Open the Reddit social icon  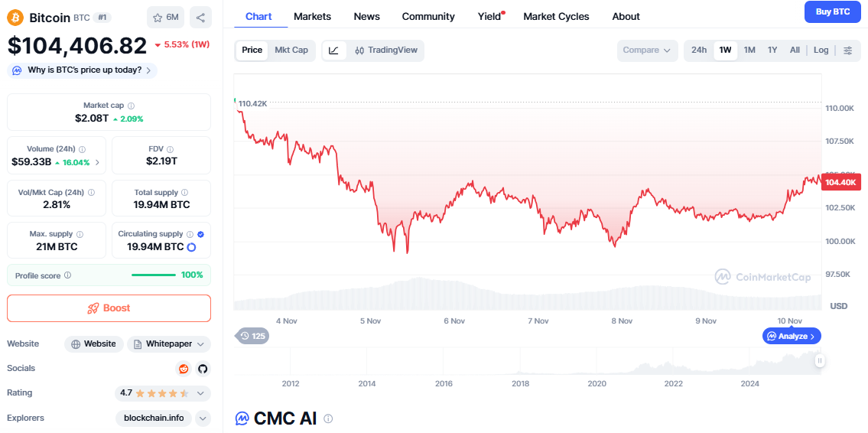tap(184, 369)
